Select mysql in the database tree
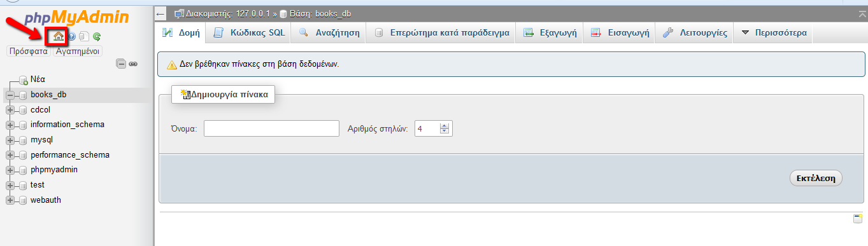This screenshot has width=868, height=246. [41, 140]
